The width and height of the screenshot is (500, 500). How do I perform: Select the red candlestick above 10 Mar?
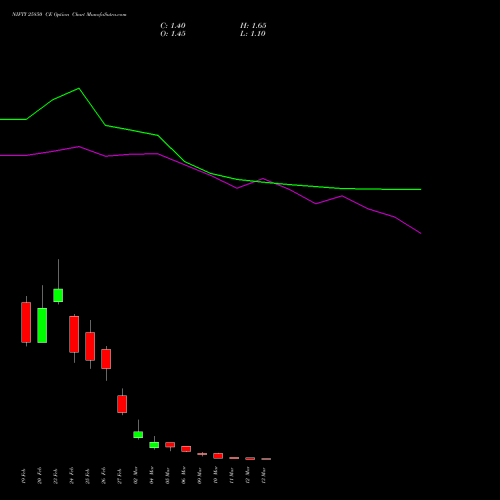pyautogui.click(x=218, y=456)
